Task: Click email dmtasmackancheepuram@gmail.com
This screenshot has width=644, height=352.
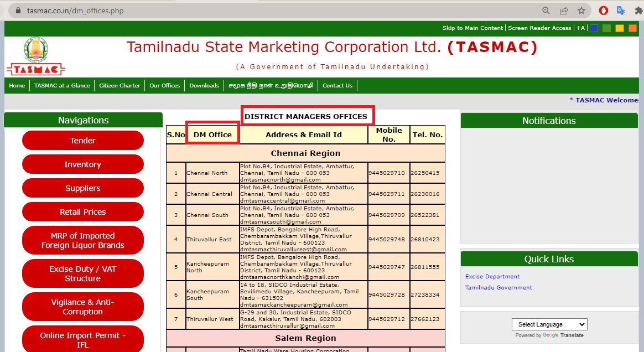Action: click(x=294, y=305)
